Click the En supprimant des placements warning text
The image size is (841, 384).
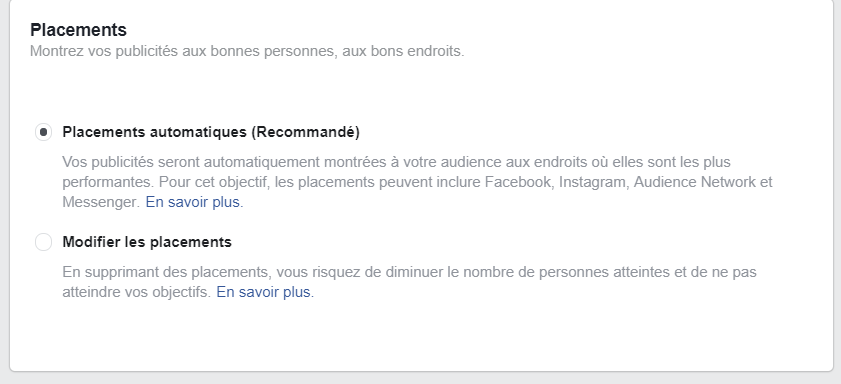tap(166, 272)
